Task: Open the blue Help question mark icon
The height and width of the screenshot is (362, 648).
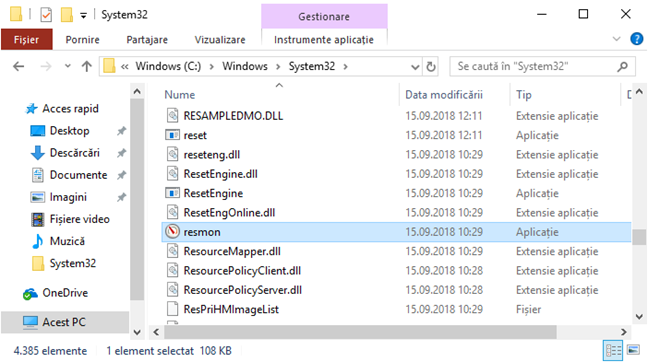Action: (636, 39)
